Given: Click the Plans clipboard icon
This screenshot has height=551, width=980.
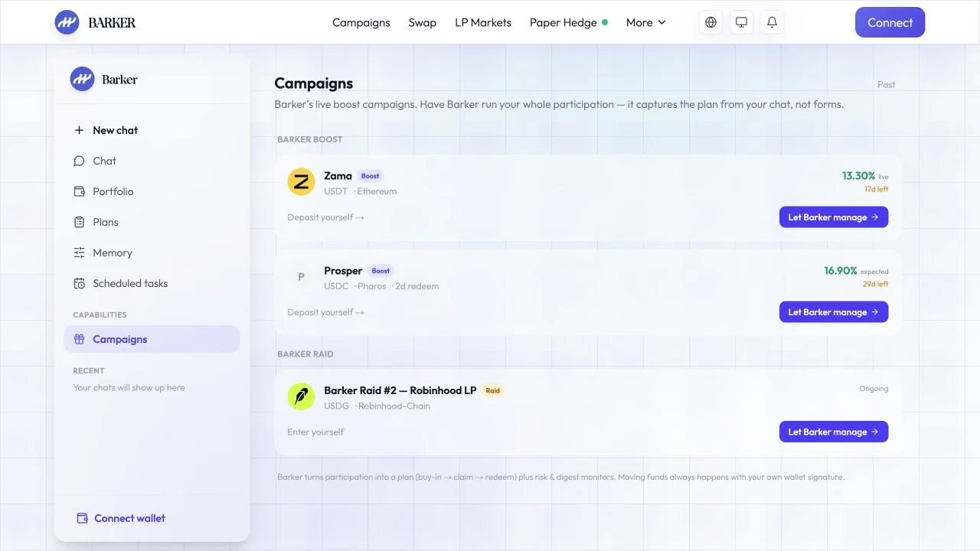Looking at the screenshot, I should tap(79, 222).
